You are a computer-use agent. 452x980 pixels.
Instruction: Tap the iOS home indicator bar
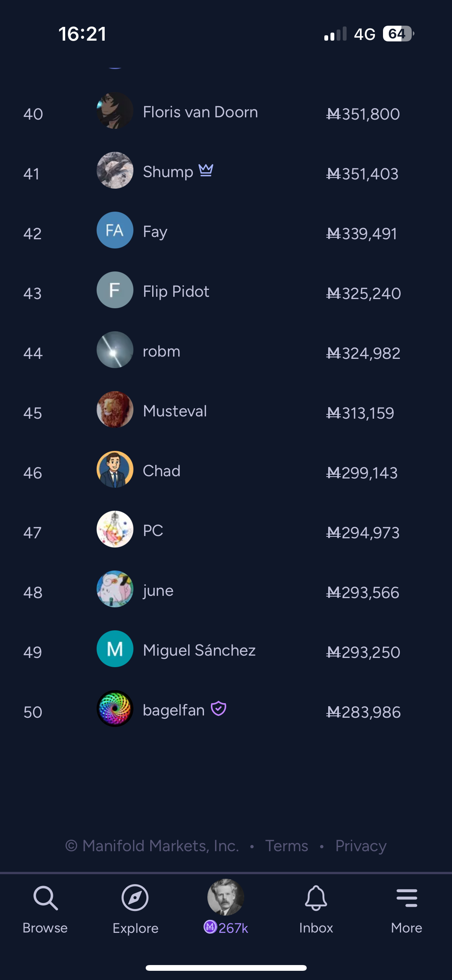226,968
